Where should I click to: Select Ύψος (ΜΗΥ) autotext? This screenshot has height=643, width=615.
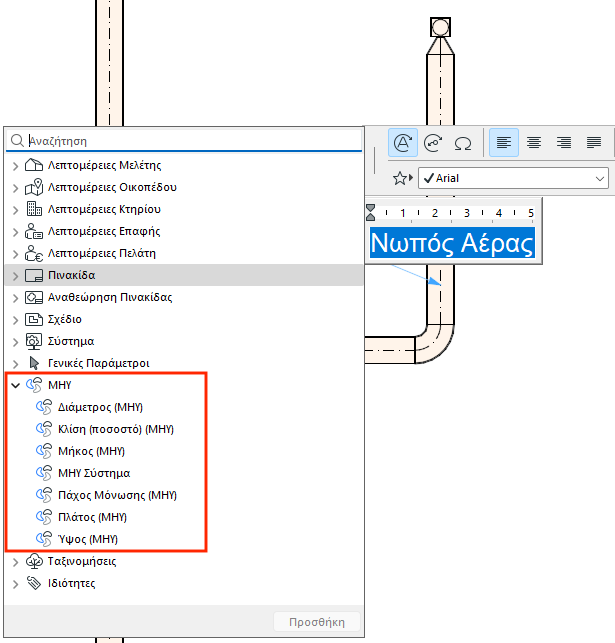[x=184, y=539]
